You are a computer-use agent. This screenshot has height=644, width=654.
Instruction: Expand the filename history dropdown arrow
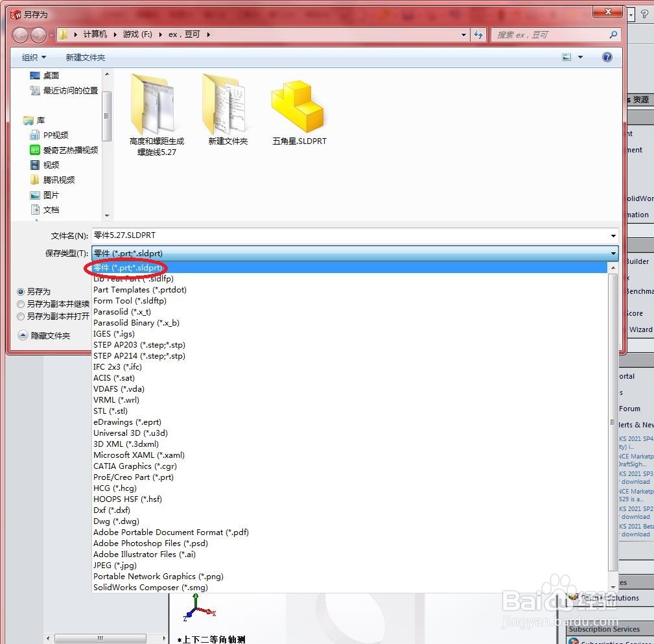[613, 236]
